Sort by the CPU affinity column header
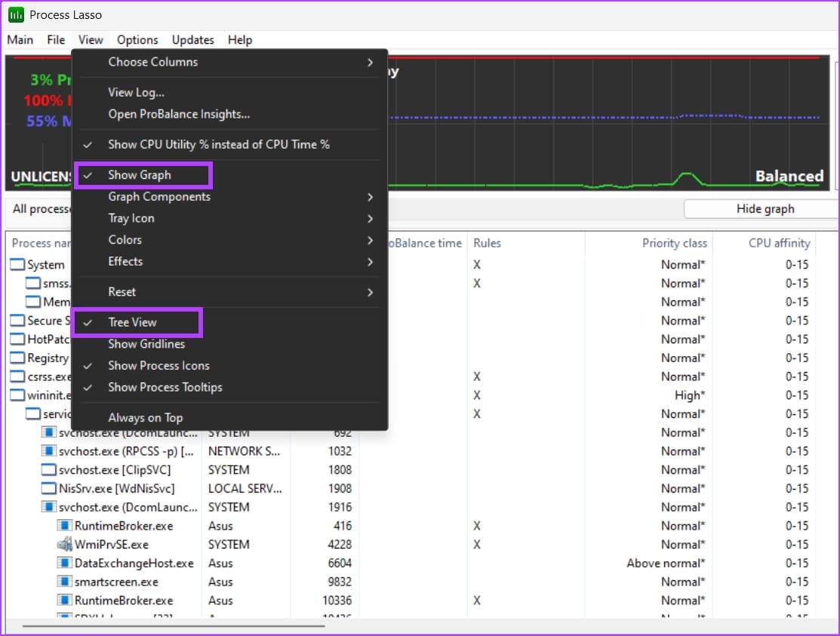This screenshot has height=636, width=840. (x=765, y=243)
